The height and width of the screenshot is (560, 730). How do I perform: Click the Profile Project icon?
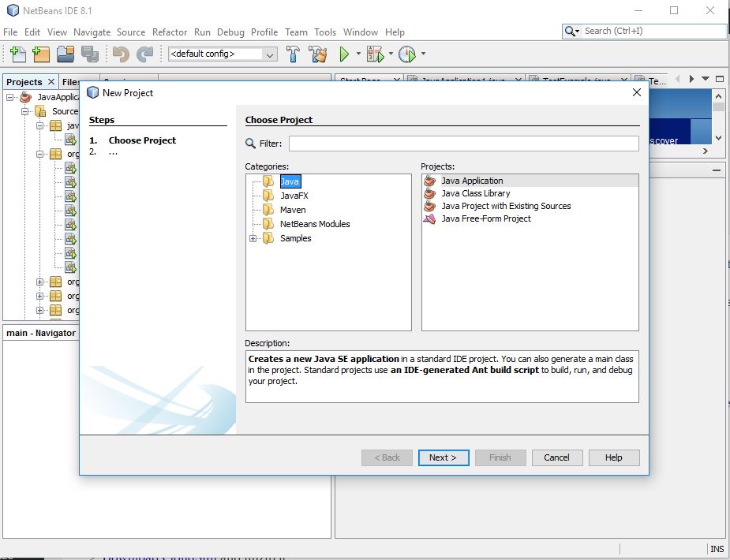(408, 54)
